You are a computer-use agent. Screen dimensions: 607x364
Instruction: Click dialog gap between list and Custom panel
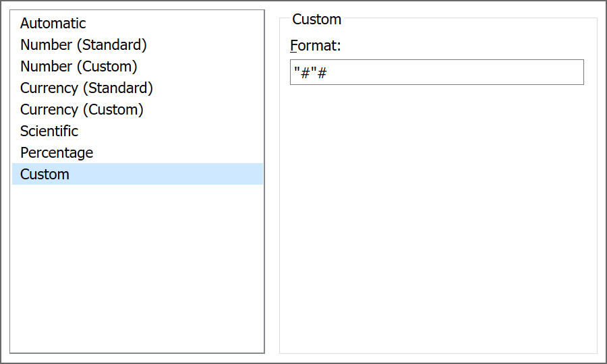272,182
